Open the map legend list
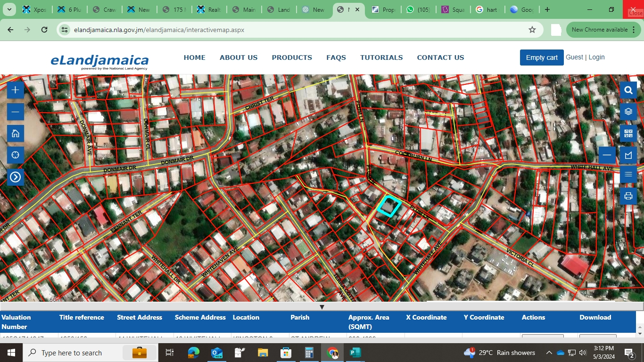This screenshot has height=362, width=644. coord(628,174)
